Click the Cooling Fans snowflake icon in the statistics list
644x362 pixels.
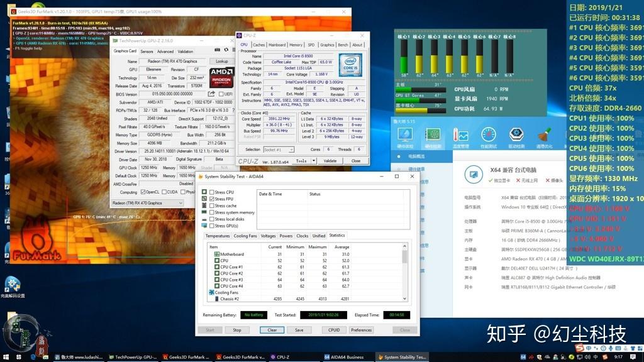pyautogui.click(x=211, y=293)
